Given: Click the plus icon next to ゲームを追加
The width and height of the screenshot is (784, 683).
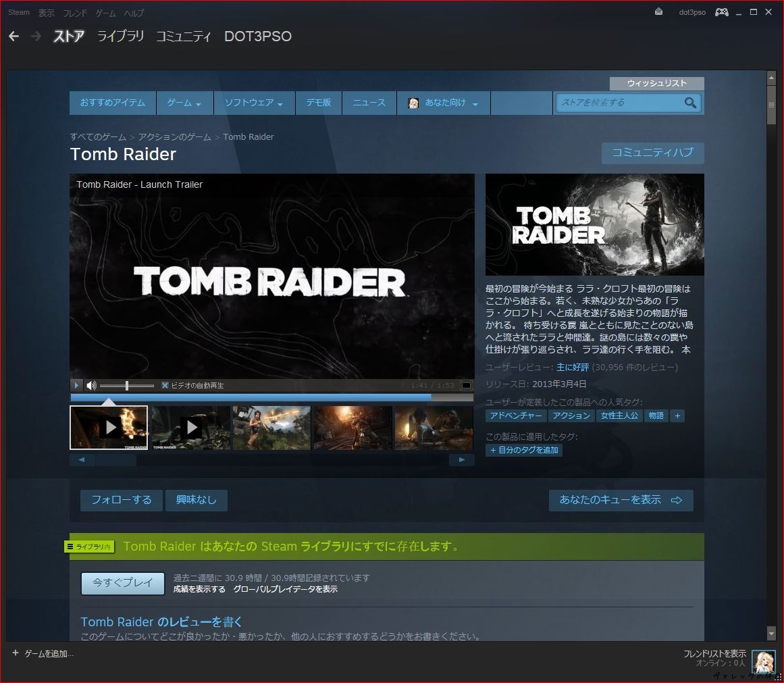Looking at the screenshot, I should pos(16,653).
